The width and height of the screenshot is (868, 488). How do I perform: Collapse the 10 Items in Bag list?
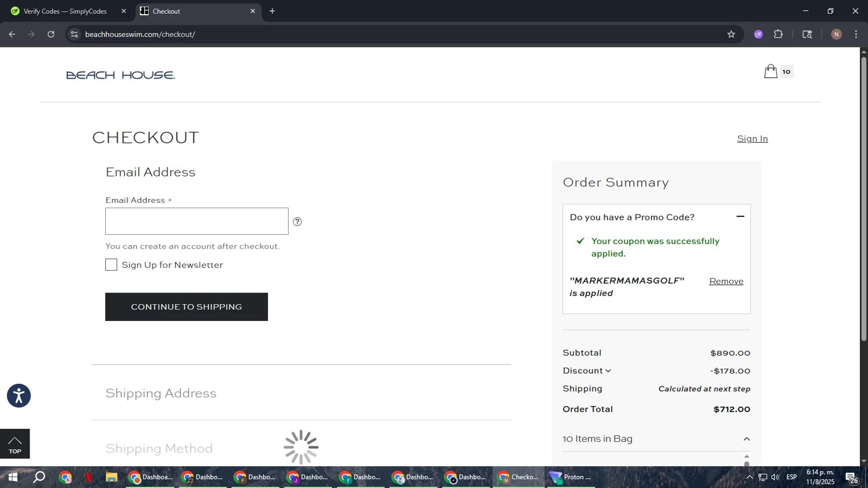746,439
